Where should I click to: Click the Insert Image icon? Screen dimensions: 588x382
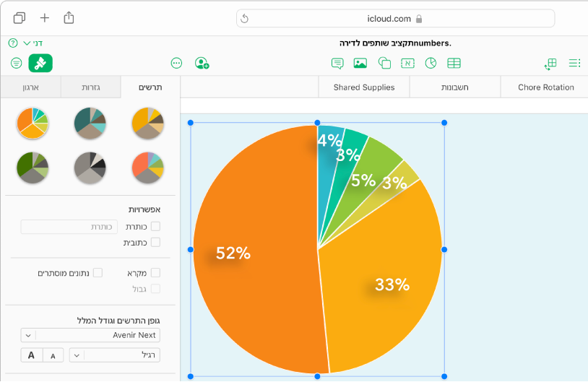click(x=360, y=64)
